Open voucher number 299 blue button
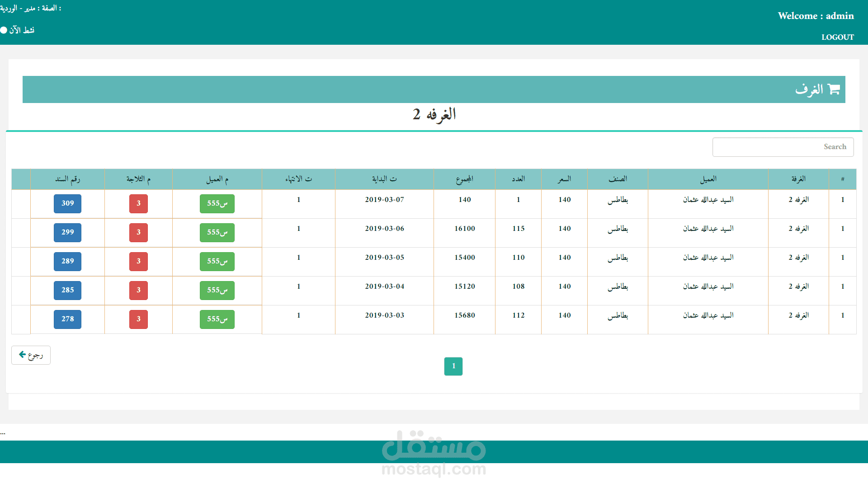The height and width of the screenshot is (488, 868). pyautogui.click(x=67, y=232)
